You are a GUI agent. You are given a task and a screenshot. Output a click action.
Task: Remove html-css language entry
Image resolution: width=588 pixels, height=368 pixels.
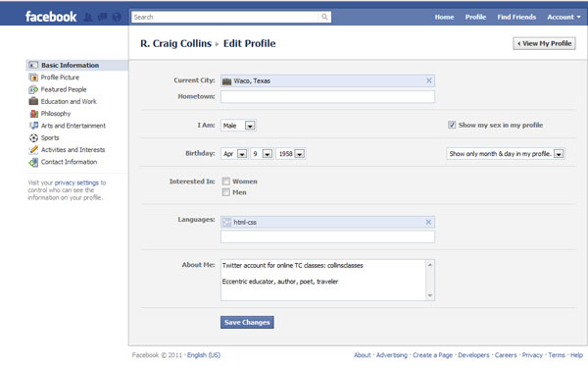[428, 223]
